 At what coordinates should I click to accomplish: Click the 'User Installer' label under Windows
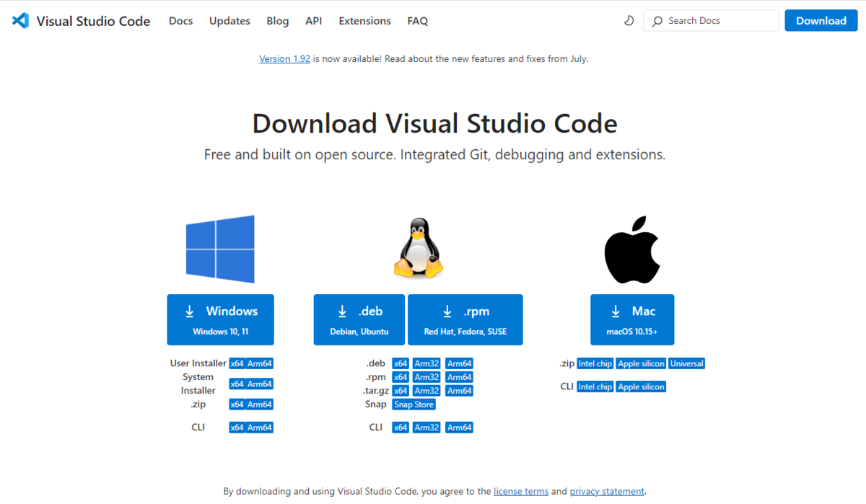(x=198, y=364)
